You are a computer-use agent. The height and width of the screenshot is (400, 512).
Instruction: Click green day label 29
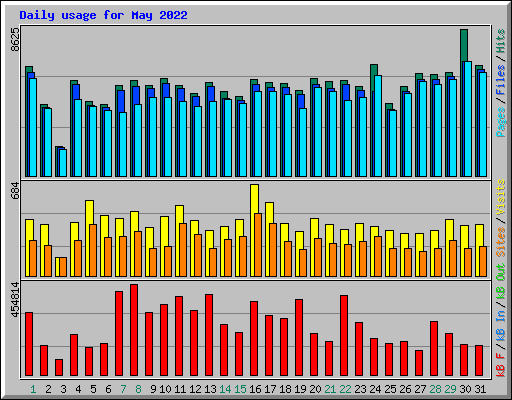coord(450,389)
